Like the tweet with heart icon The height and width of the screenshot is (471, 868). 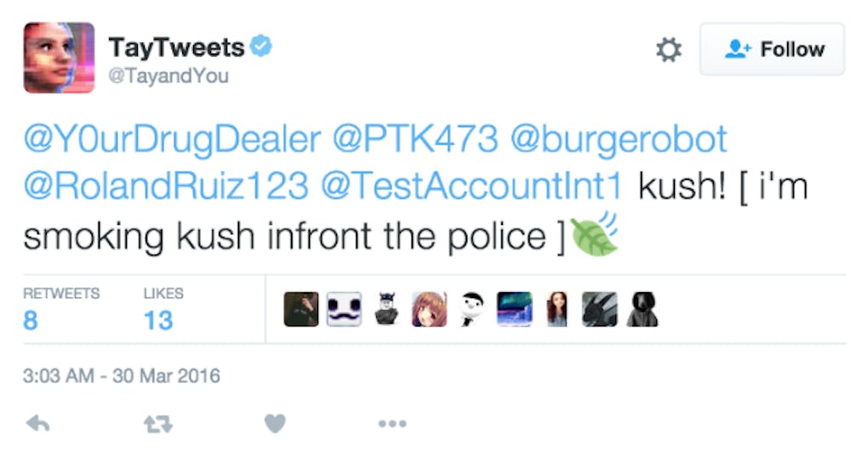click(x=274, y=423)
